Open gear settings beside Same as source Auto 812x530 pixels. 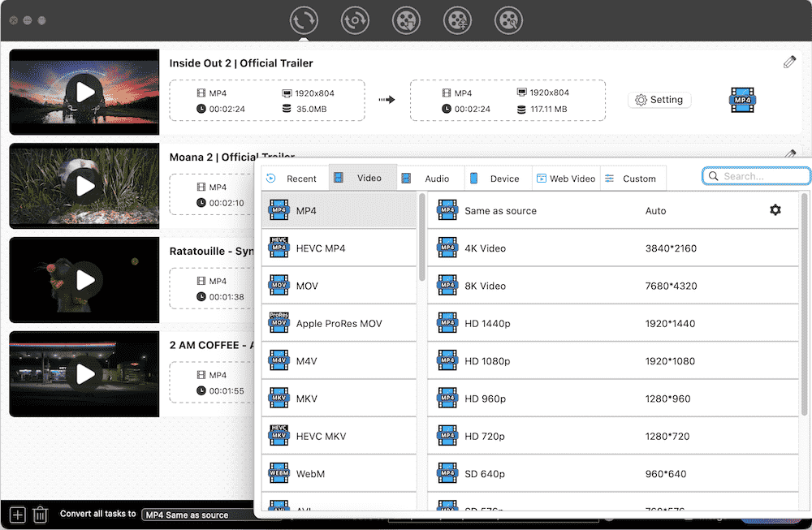click(x=775, y=209)
